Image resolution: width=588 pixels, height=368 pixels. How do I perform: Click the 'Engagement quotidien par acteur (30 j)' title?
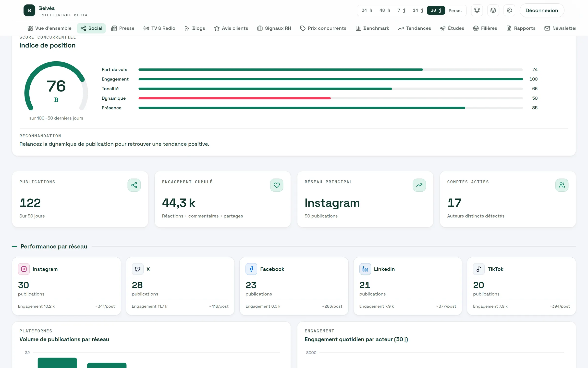click(356, 339)
